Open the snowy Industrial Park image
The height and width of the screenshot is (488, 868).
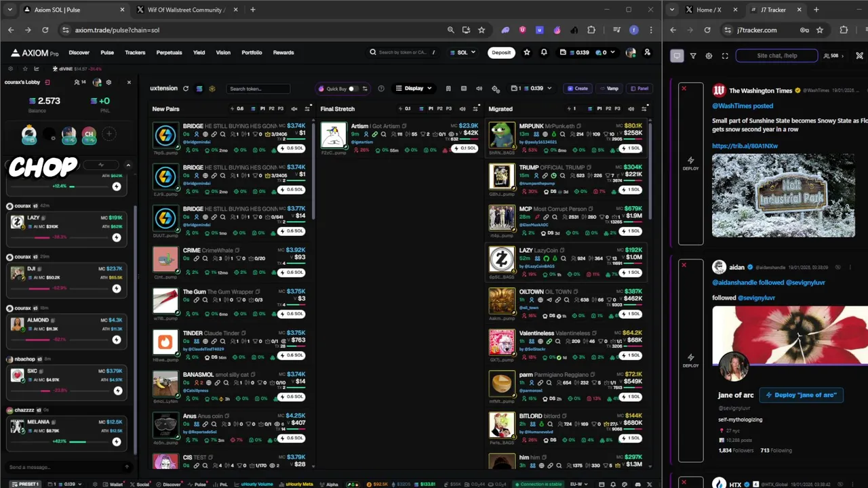783,195
